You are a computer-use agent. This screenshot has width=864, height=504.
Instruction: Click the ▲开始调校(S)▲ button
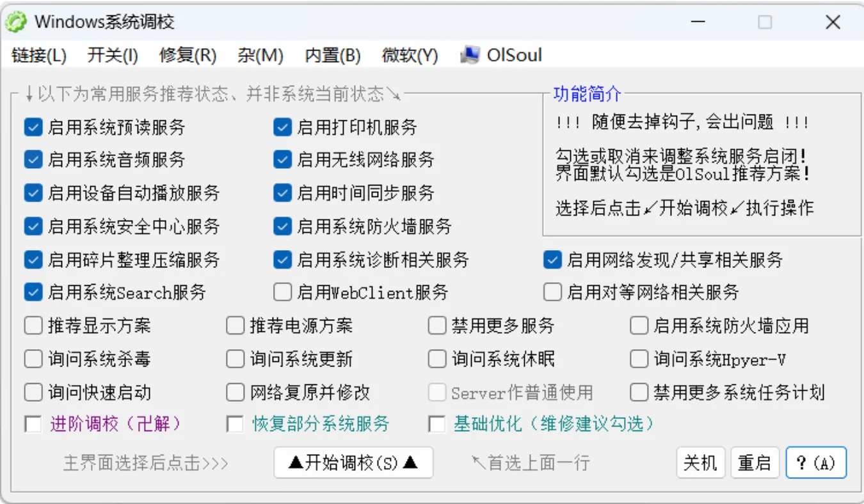353,462
